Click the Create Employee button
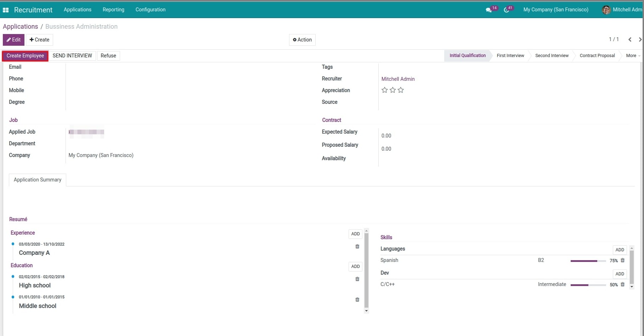This screenshot has width=644, height=336. (25, 56)
